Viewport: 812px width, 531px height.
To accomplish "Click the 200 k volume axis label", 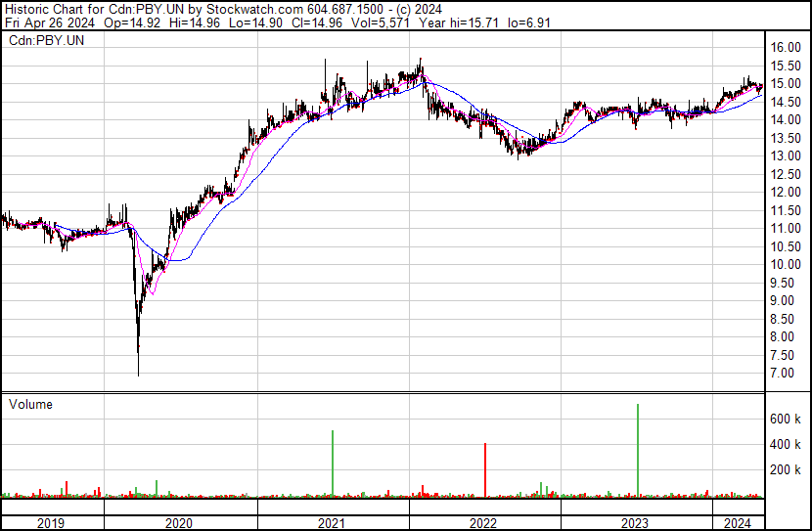I will (x=786, y=469).
